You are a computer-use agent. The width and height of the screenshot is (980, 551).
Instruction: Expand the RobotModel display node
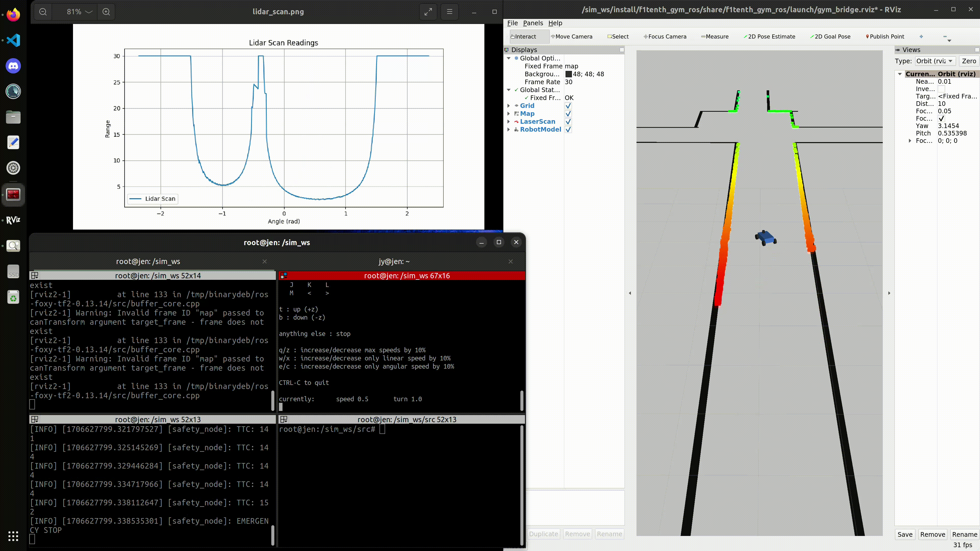[x=509, y=130]
